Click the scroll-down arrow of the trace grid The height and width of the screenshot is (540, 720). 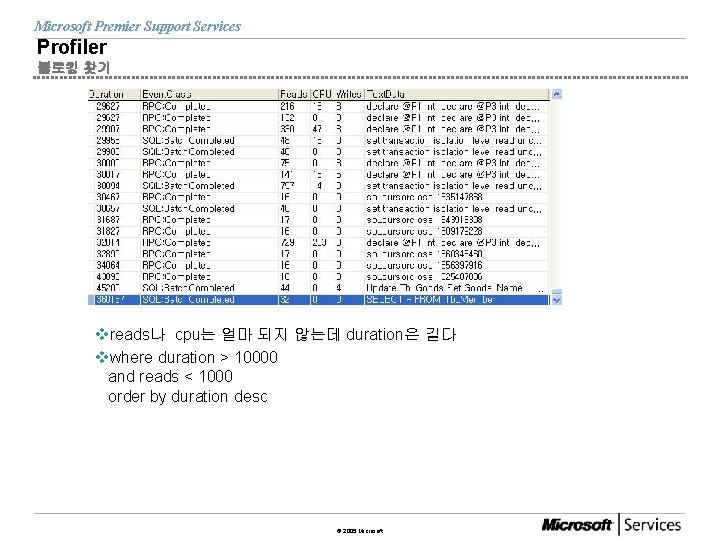pos(557,300)
